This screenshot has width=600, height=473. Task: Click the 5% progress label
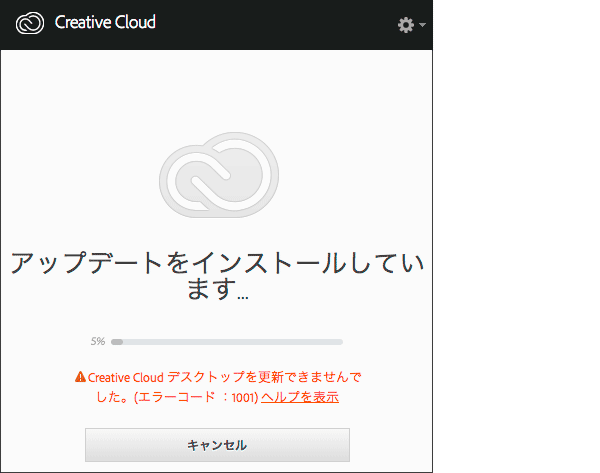click(97, 342)
